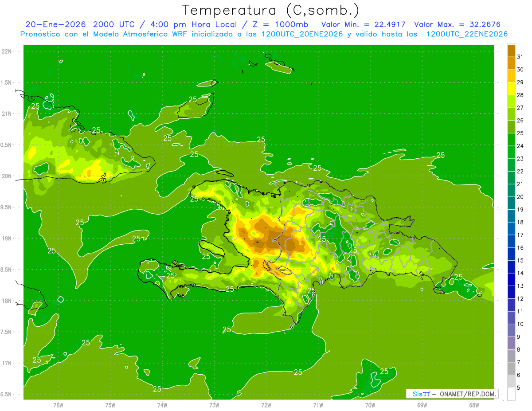Click the legend swatch between 24 and 25

(511, 139)
